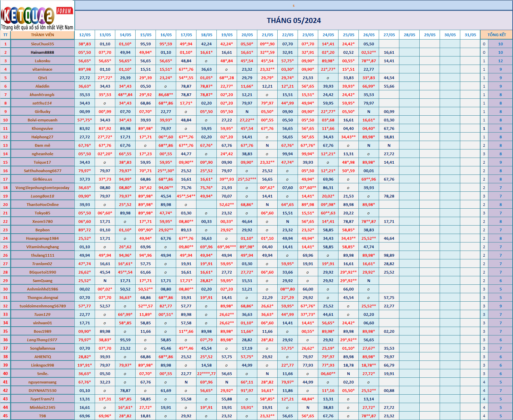Image resolution: width=513 pixels, height=420 pixels.
Task: Select member name BGquetoi1990
Action: (43, 272)
